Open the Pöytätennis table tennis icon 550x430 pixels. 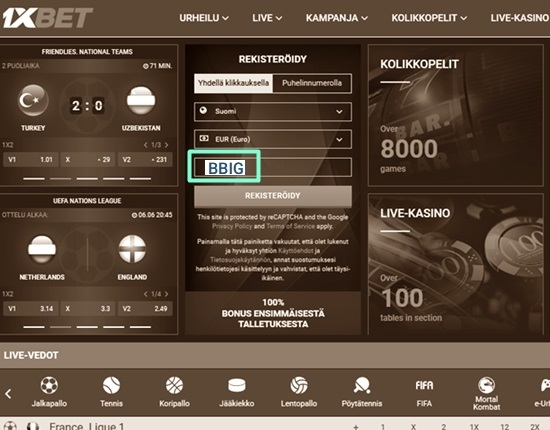point(362,385)
